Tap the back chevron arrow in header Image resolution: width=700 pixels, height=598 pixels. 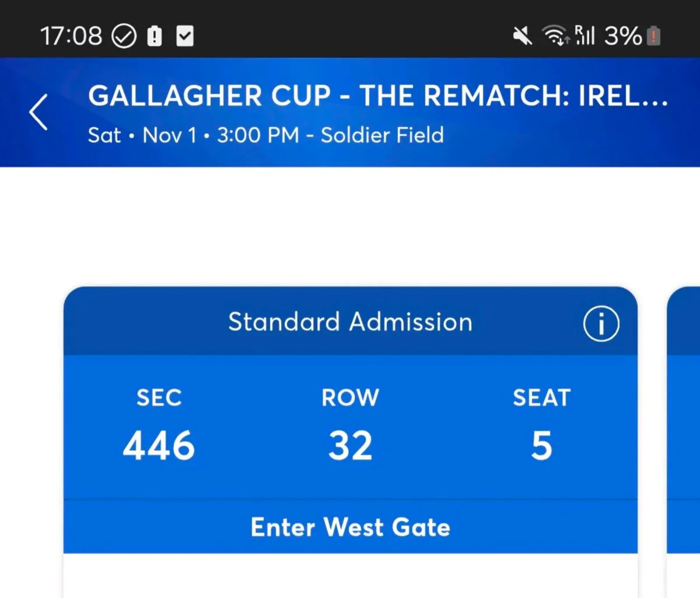[38, 112]
